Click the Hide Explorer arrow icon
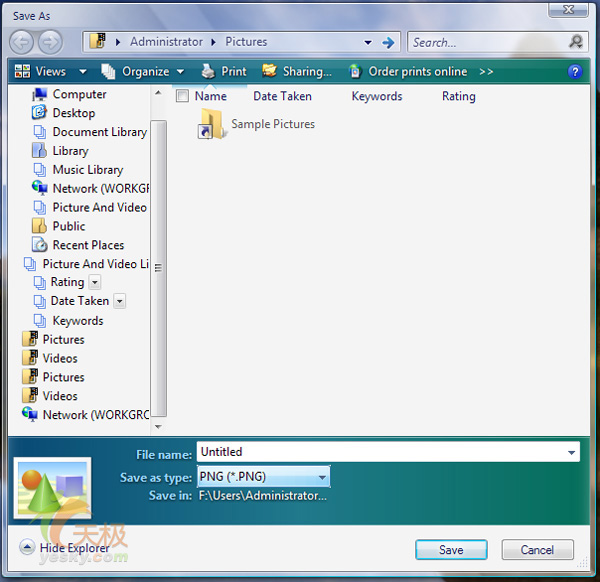Viewport: 600px width, 582px height. pyautogui.click(x=27, y=547)
